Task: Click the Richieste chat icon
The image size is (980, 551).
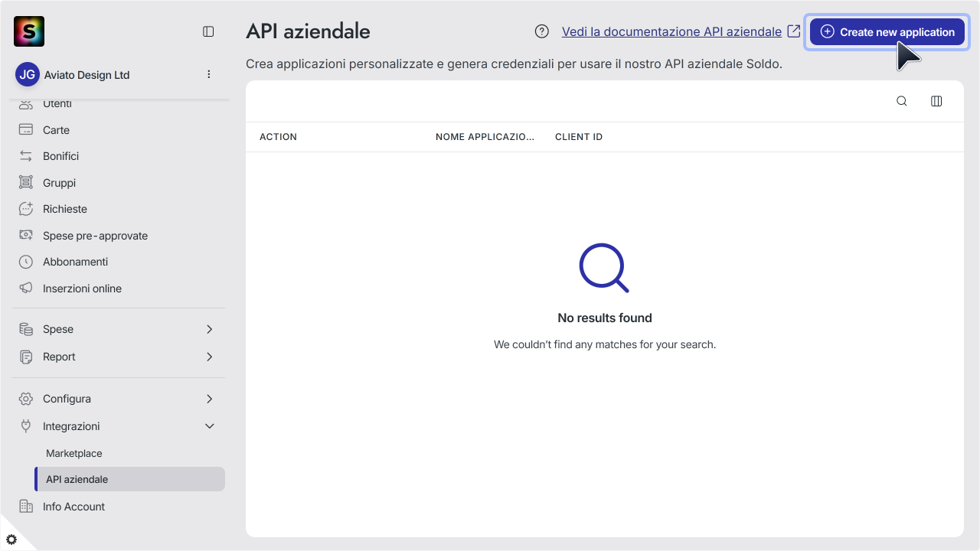Action: (x=26, y=209)
